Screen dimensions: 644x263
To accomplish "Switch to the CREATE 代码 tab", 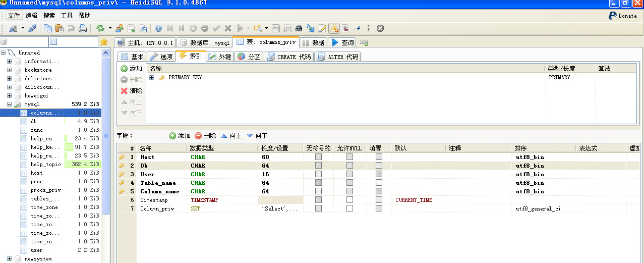I will click(x=289, y=57).
